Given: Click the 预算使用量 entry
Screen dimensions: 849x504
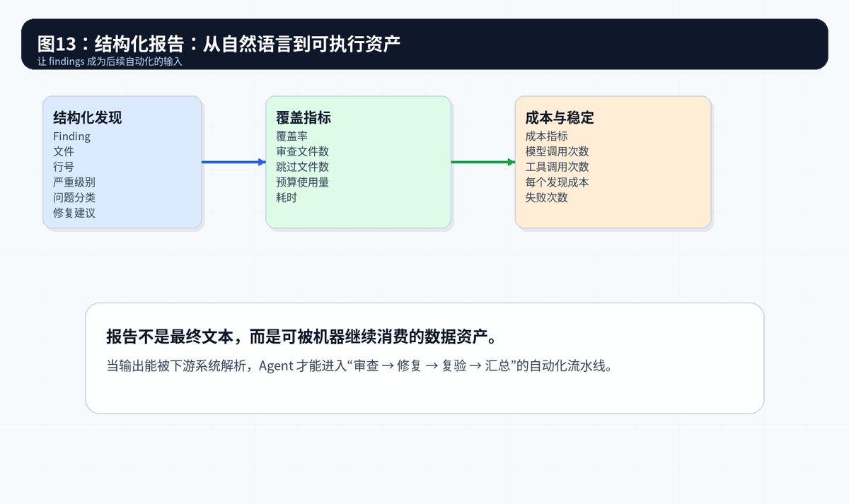Looking at the screenshot, I should pos(302,182).
